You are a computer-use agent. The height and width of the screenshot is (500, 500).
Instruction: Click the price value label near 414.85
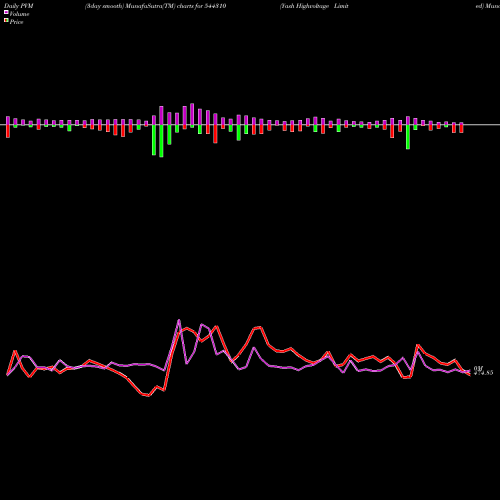[x=483, y=373]
